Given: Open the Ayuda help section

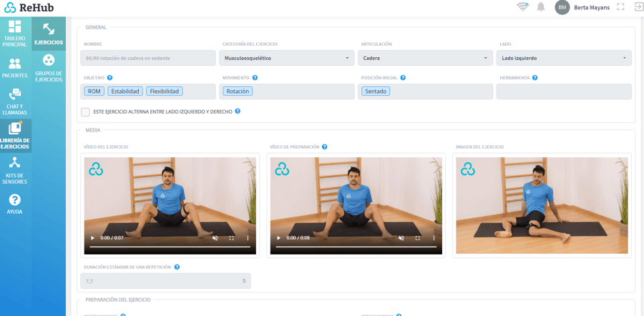Looking at the screenshot, I should pyautogui.click(x=16, y=204).
